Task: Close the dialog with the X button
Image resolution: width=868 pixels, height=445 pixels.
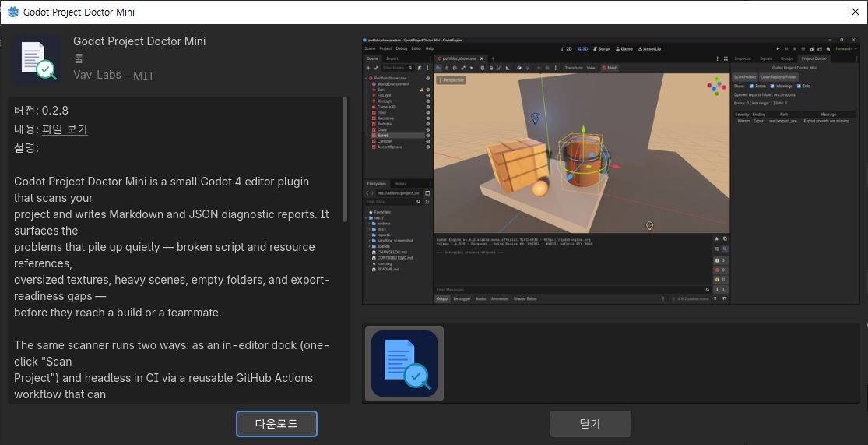Action: point(856,12)
